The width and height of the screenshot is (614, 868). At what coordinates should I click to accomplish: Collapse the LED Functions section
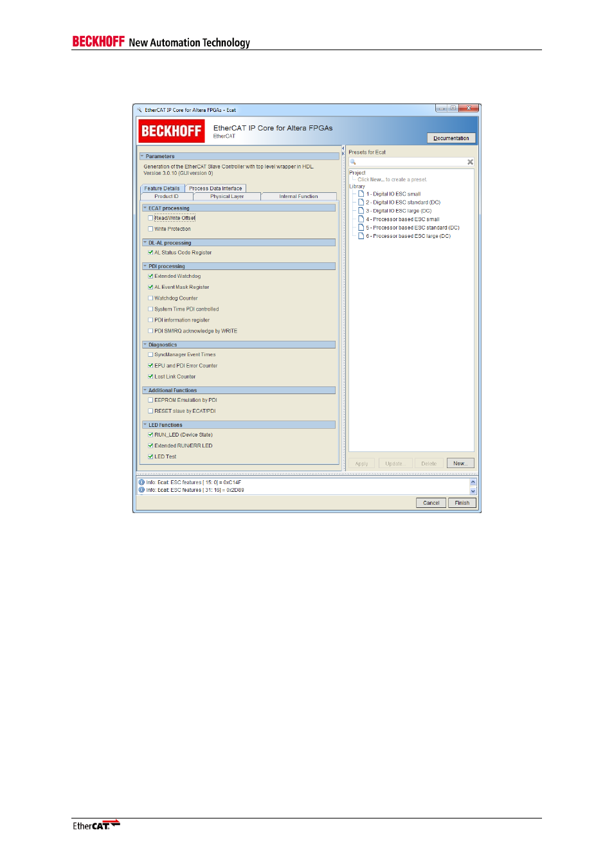145,425
